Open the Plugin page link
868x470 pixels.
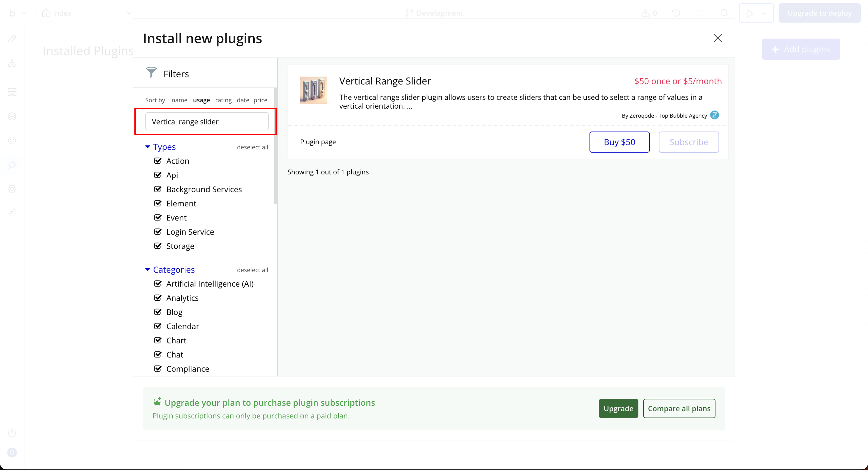click(x=318, y=142)
